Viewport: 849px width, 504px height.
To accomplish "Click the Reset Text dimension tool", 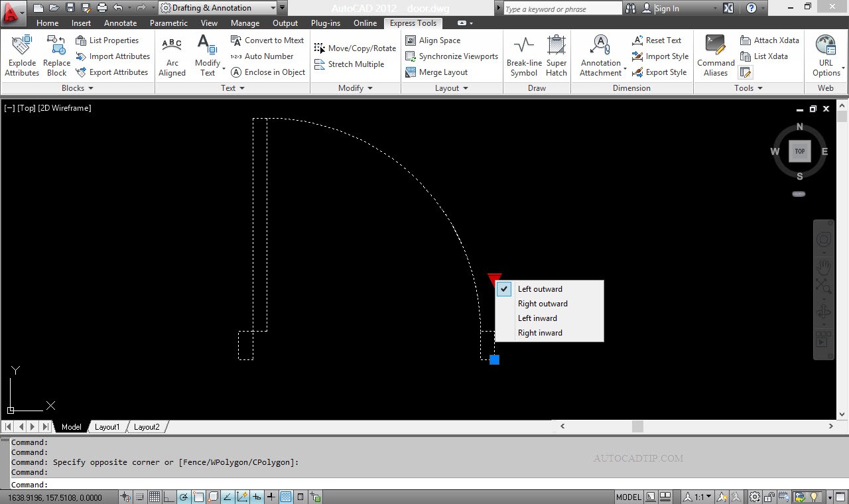I will pos(657,40).
